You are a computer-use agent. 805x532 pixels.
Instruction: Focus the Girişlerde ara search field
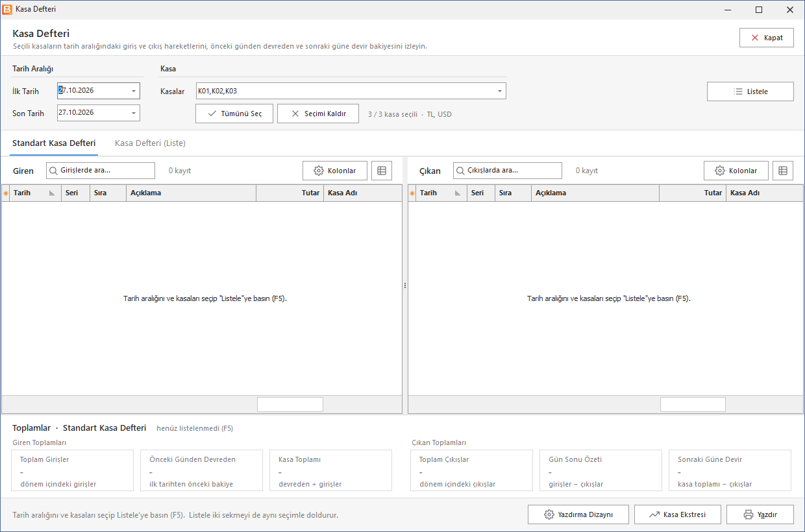[101, 171]
